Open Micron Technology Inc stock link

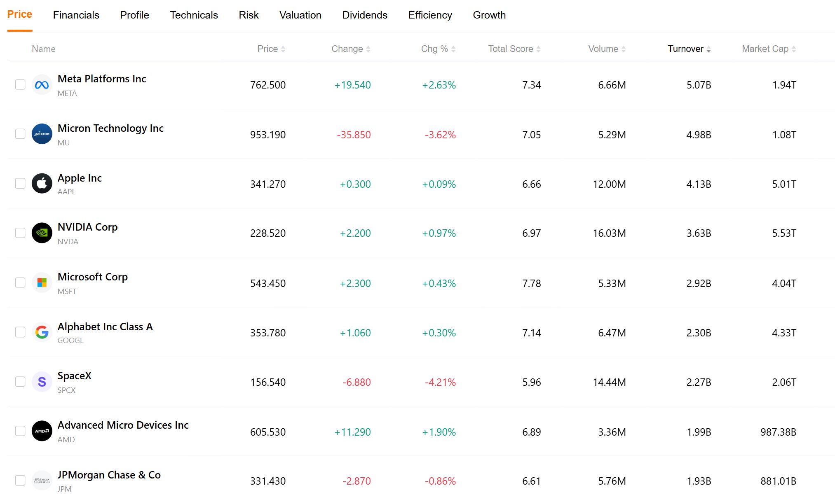(x=110, y=128)
